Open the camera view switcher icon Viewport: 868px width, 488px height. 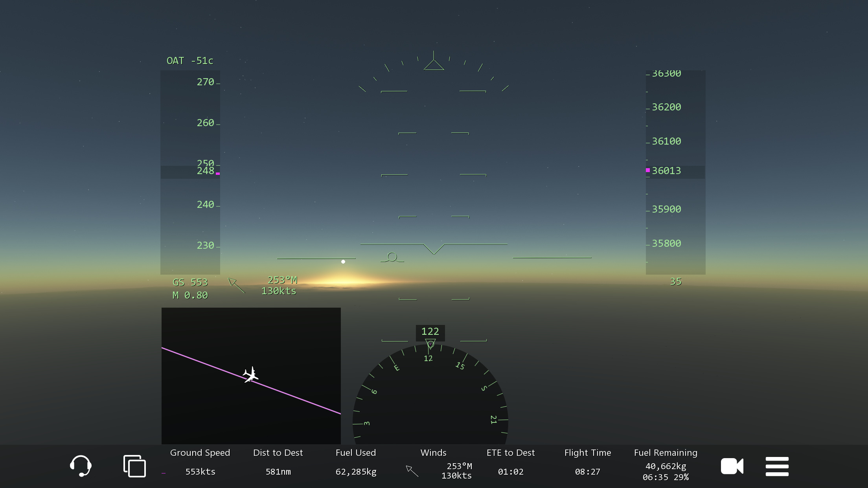point(732,466)
